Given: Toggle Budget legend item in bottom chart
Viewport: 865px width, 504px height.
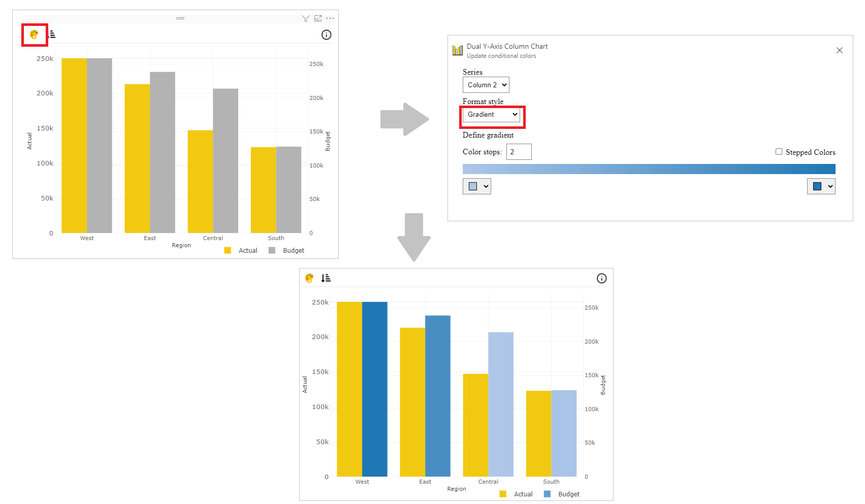Looking at the screenshot, I should 562,494.
